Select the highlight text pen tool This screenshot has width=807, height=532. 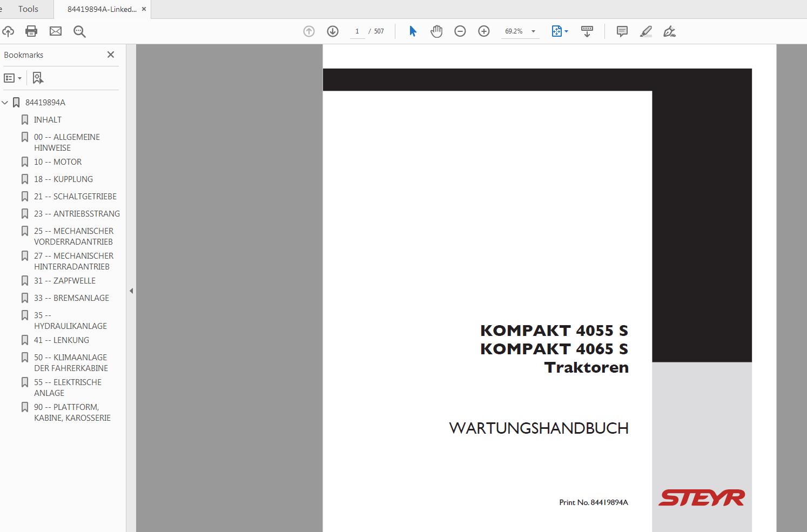click(646, 31)
